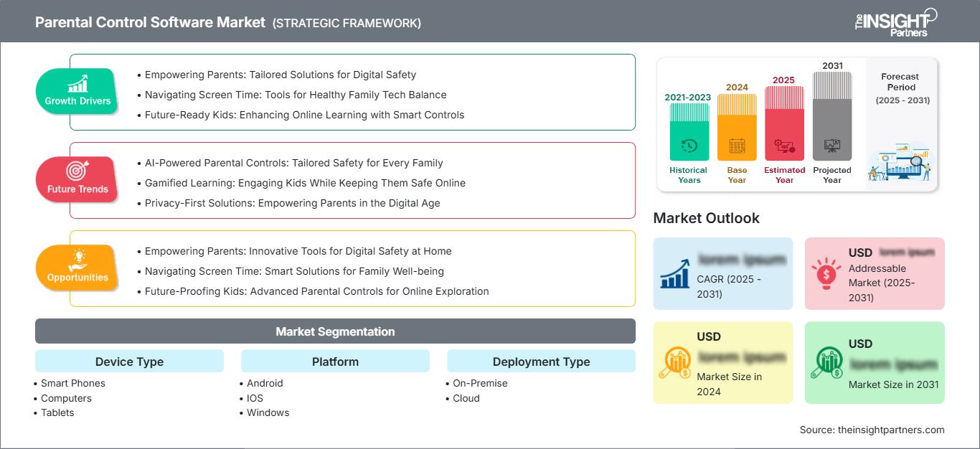The image size is (980, 449).
Task: Select the Device Type segment header
Action: coord(129,361)
